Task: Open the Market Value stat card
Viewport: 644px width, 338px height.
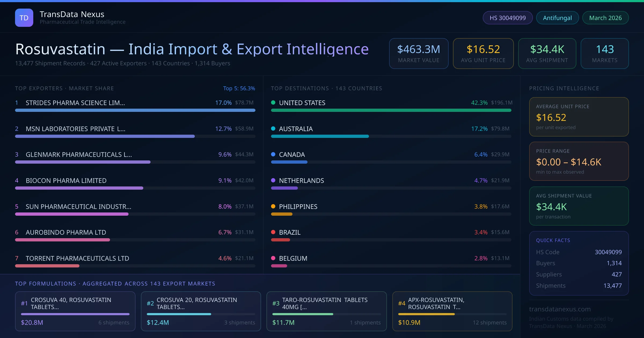Action: click(419, 53)
